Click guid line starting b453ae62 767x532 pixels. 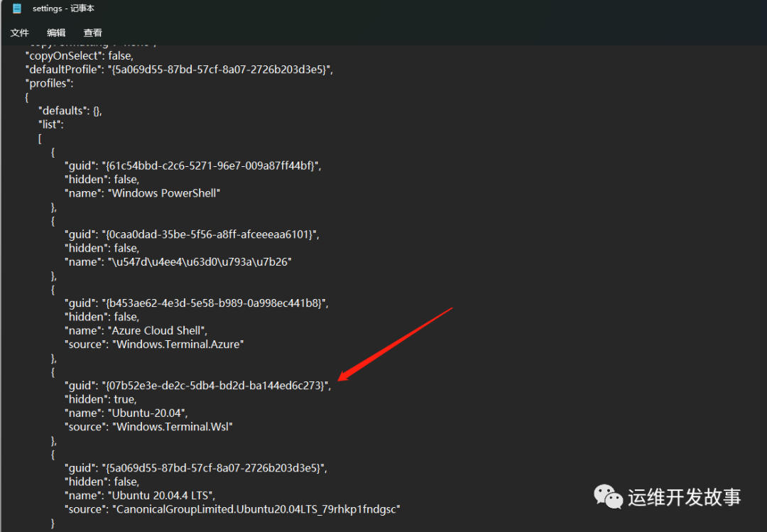(196, 303)
